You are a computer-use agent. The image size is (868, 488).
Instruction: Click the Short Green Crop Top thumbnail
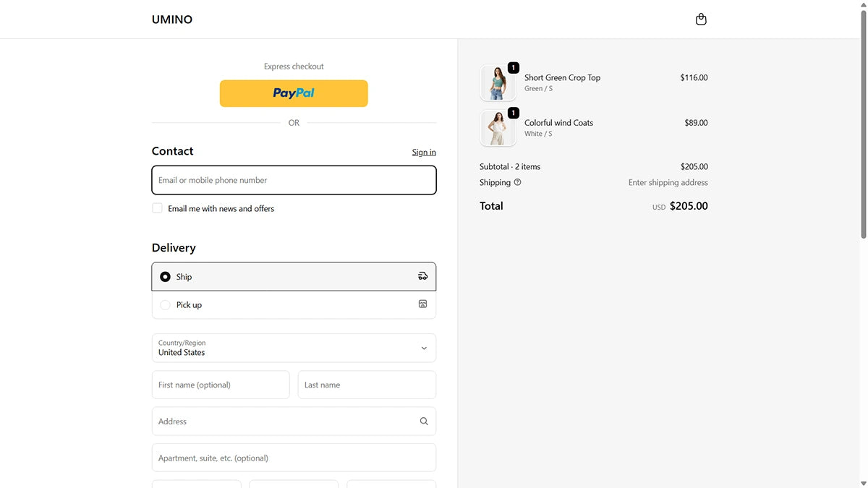point(498,82)
